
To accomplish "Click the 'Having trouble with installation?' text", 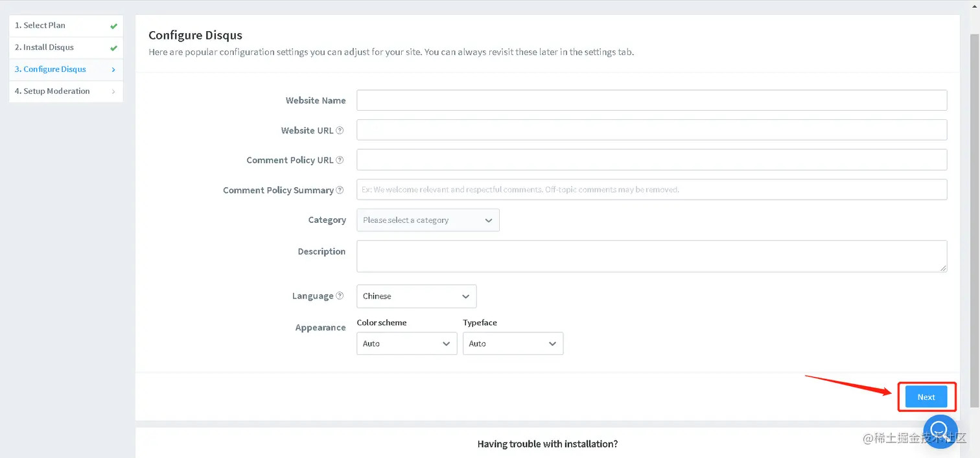I will point(548,444).
